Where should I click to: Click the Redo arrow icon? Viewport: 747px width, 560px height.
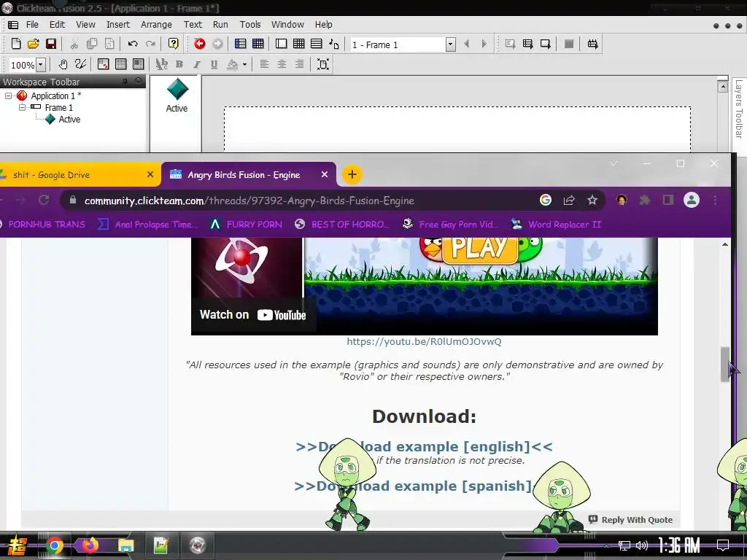click(150, 44)
